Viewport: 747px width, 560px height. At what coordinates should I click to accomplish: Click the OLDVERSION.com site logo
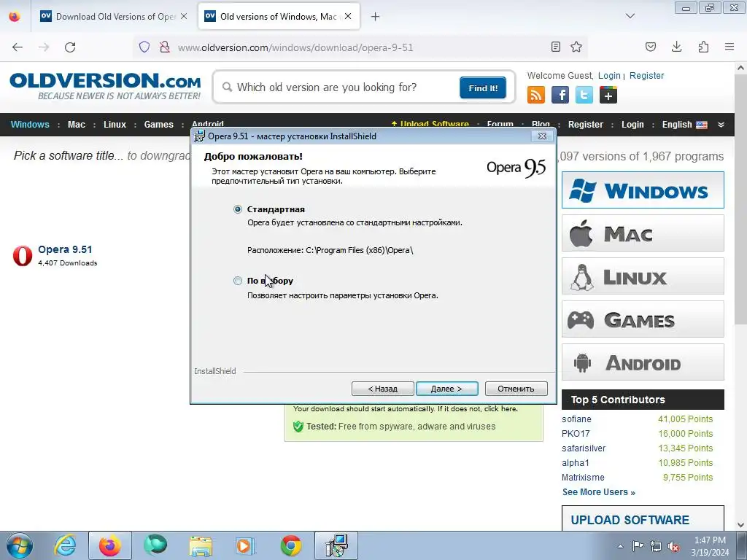point(105,86)
